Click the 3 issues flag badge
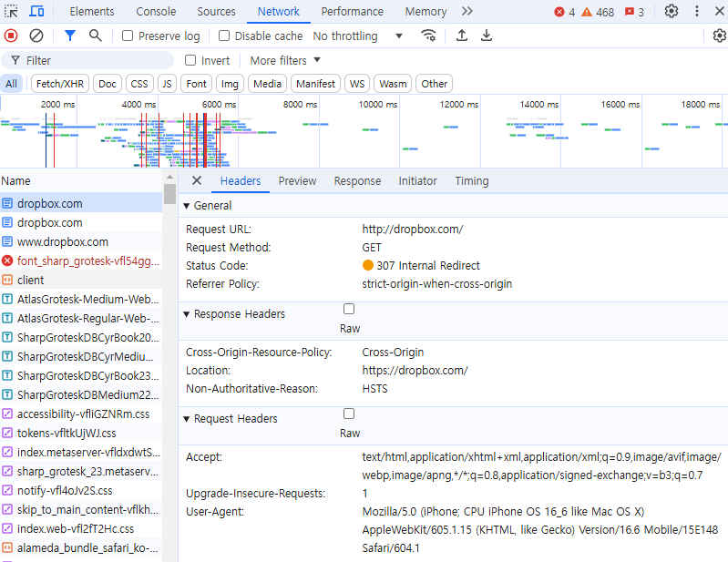The width and height of the screenshot is (728, 562). 634,12
